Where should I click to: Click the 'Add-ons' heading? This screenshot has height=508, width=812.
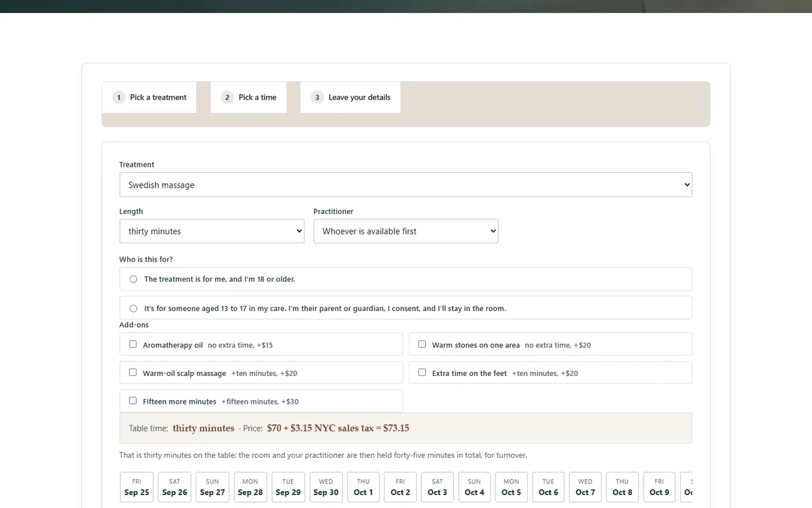point(134,325)
